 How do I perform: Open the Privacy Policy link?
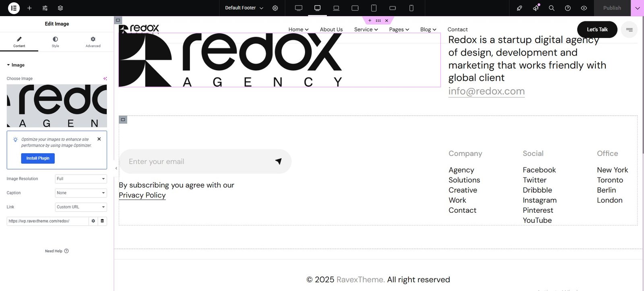coord(142,195)
